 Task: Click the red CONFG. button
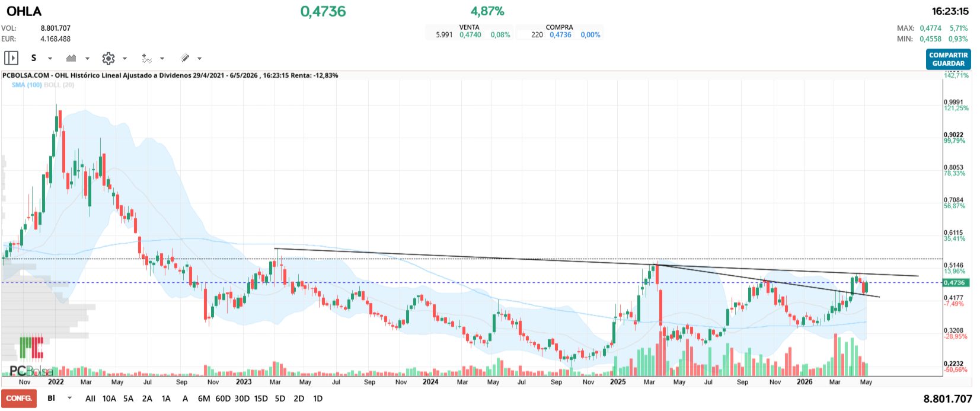[19, 399]
